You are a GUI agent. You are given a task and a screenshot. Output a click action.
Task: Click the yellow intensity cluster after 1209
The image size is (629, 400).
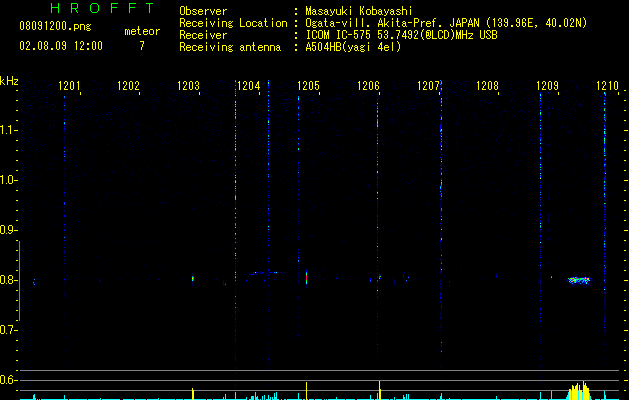(x=578, y=391)
